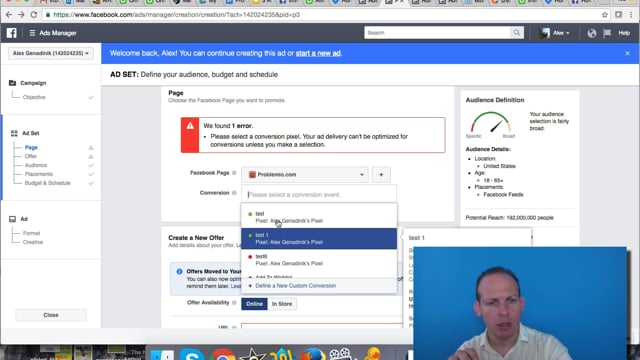The height and width of the screenshot is (360, 640).
Task: Open Chrome from the dock
Action: point(222,354)
